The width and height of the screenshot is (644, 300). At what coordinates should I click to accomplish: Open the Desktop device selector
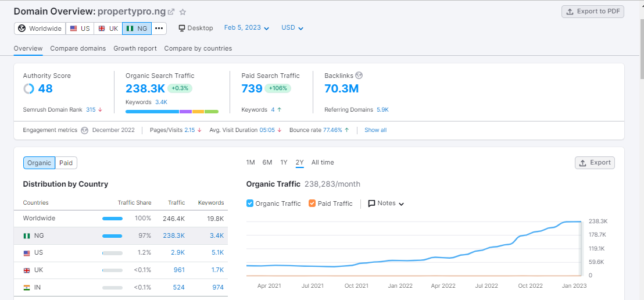click(196, 28)
